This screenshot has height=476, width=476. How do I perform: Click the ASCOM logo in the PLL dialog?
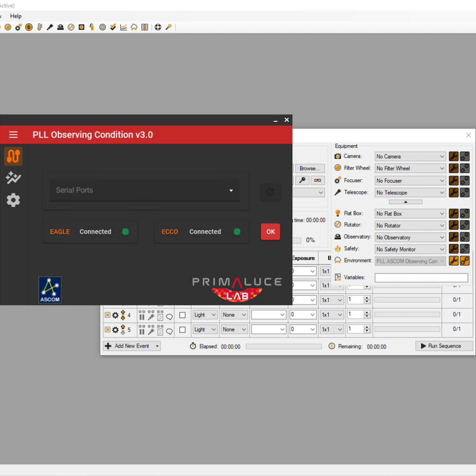[x=50, y=290]
